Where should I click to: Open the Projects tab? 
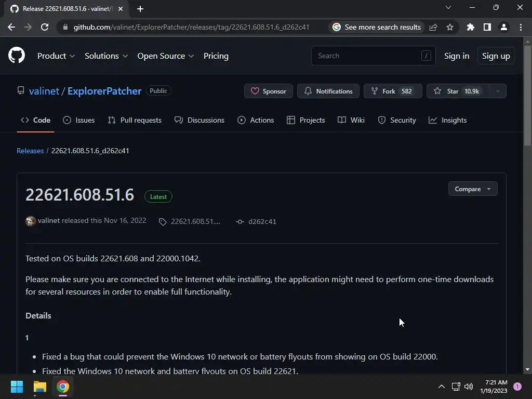click(305, 120)
